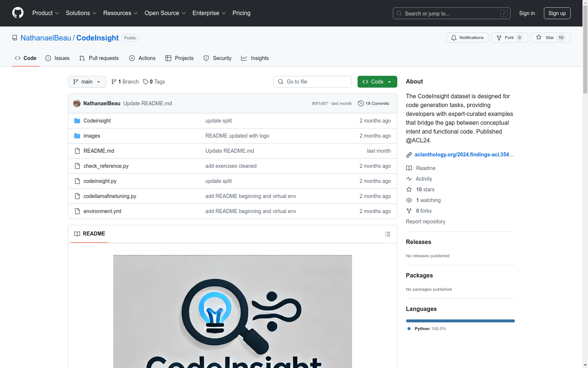Click the fork count badge showing 0
The image size is (588, 368).
tap(519, 38)
